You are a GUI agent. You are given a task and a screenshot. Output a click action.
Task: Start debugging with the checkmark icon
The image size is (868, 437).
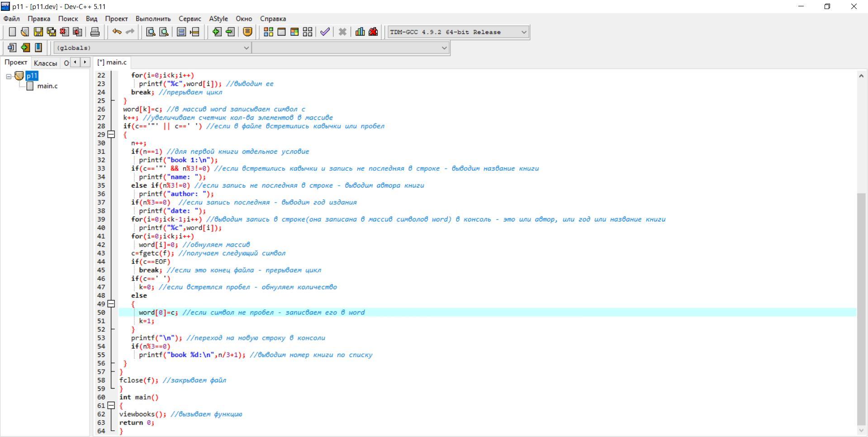325,32
